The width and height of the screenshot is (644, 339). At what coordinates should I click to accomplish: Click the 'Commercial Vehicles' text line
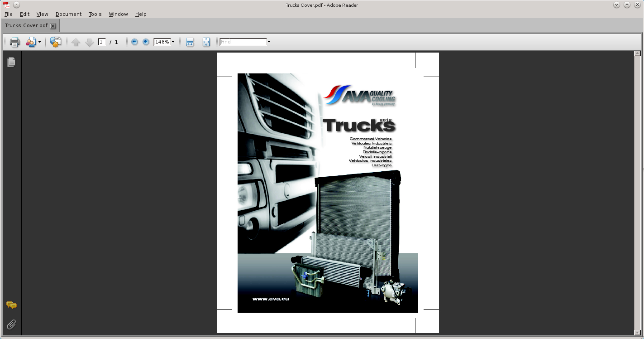[371, 139]
